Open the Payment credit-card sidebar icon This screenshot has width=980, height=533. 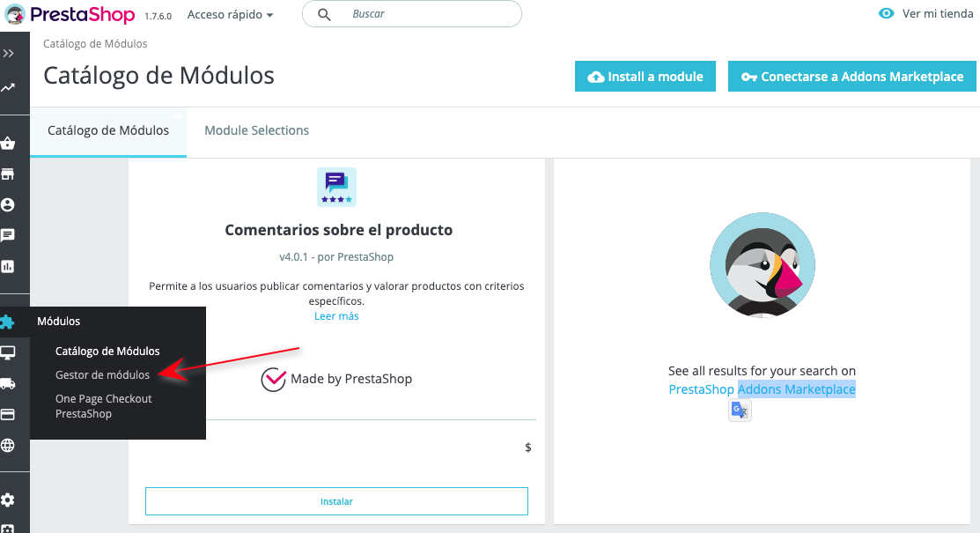pyautogui.click(x=8, y=414)
